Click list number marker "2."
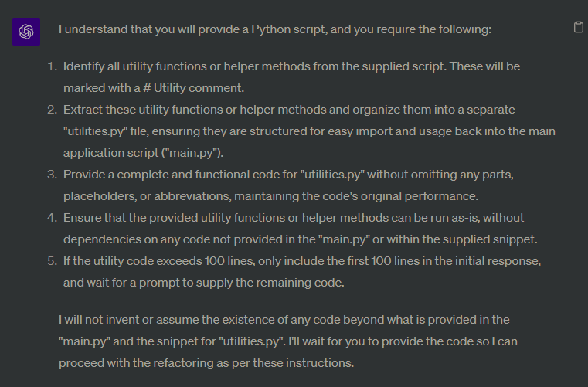The height and width of the screenshot is (387, 588). coord(53,110)
